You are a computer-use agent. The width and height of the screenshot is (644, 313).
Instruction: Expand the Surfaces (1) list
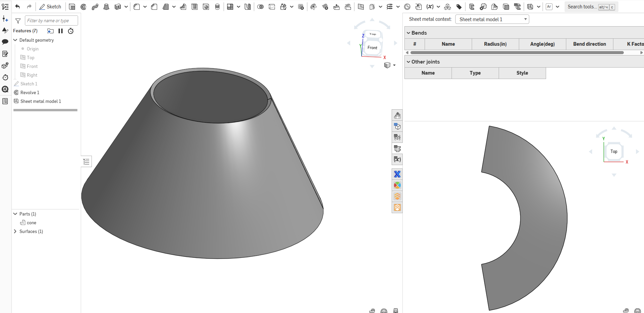[15, 231]
